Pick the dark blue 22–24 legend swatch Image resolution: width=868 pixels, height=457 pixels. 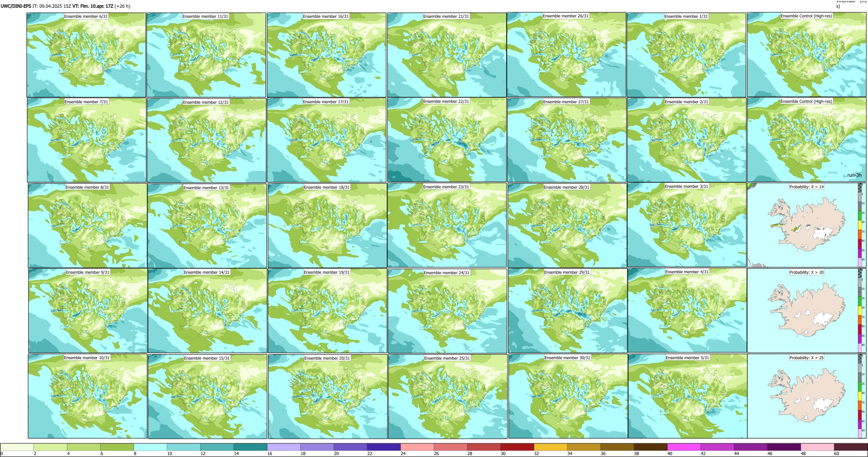[x=384, y=447]
